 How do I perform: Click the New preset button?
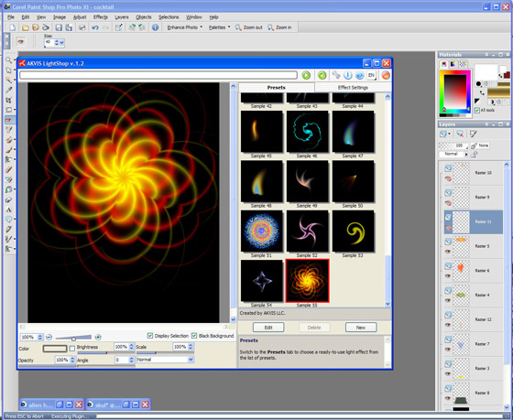(361, 328)
